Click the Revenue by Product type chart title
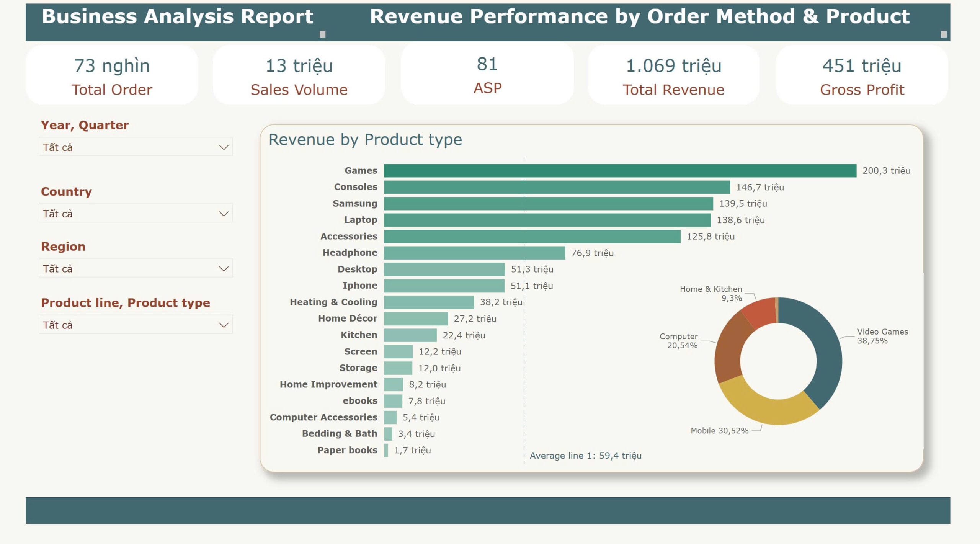The width and height of the screenshot is (980, 544). pyautogui.click(x=364, y=139)
